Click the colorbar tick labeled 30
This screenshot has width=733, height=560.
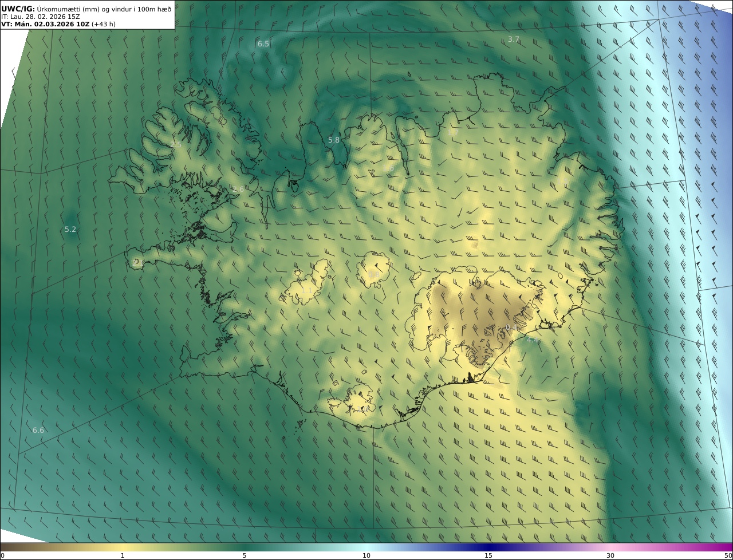coord(610,555)
